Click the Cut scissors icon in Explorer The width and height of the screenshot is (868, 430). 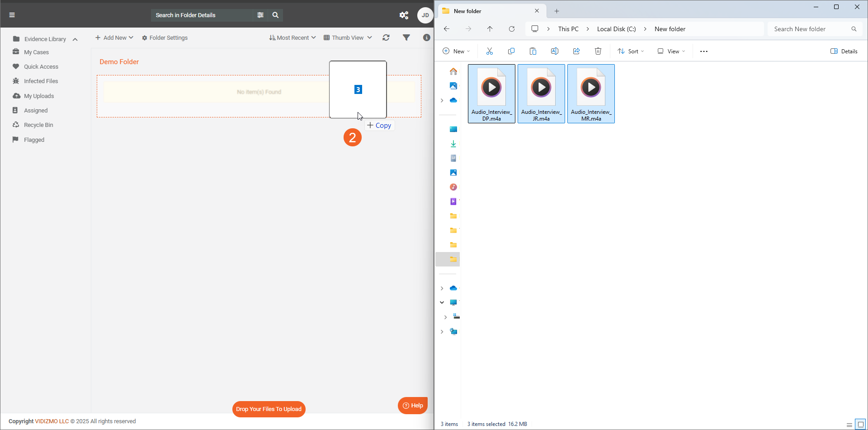click(489, 51)
